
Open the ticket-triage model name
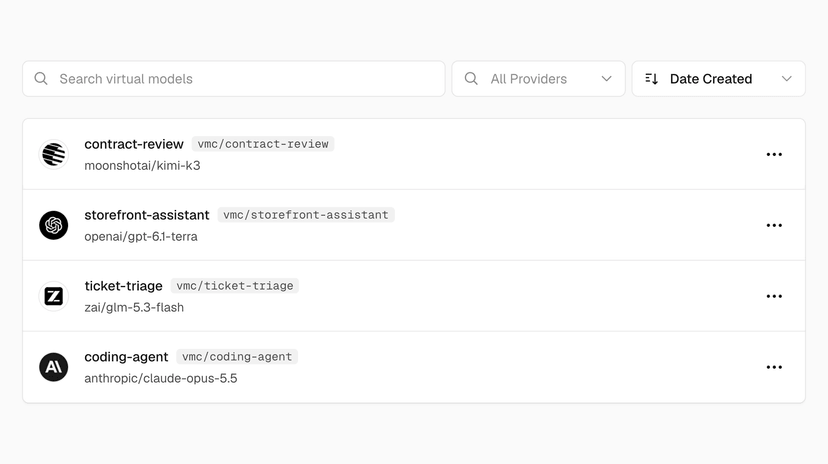pyautogui.click(x=124, y=286)
